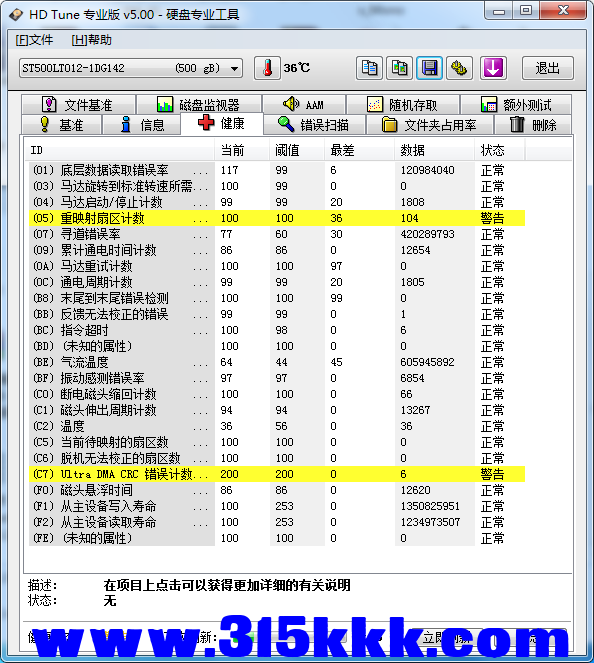
Task: Switch to the 基准 tab
Action: (x=62, y=125)
